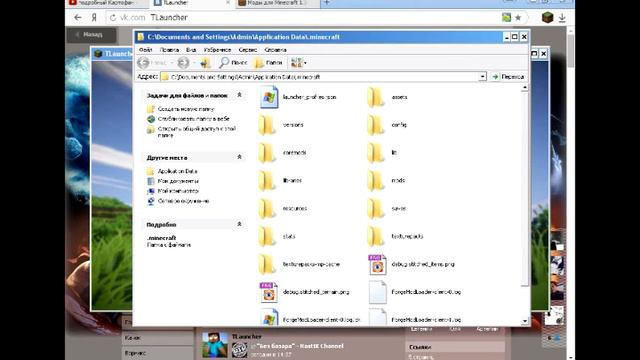Switch to the YouTube browser tab
The height and width of the screenshot is (360, 640).
coord(107,3)
